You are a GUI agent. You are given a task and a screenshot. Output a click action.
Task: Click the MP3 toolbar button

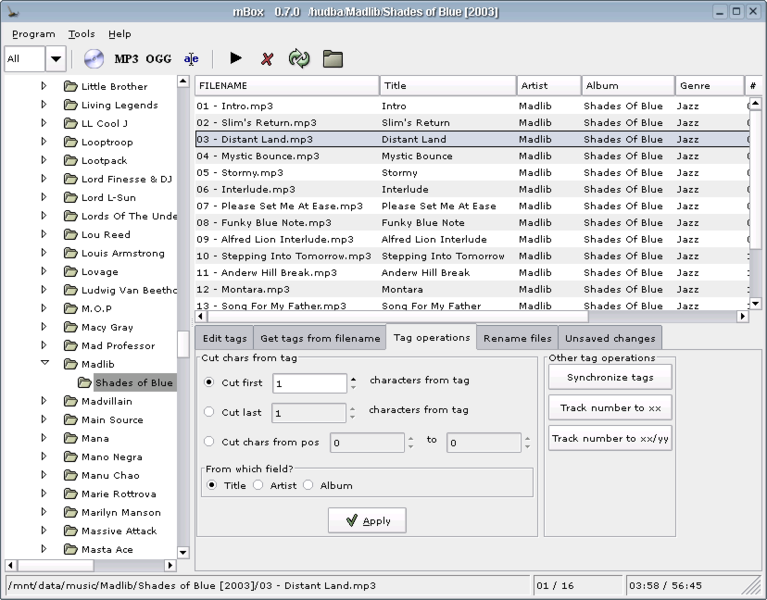[x=126, y=59]
